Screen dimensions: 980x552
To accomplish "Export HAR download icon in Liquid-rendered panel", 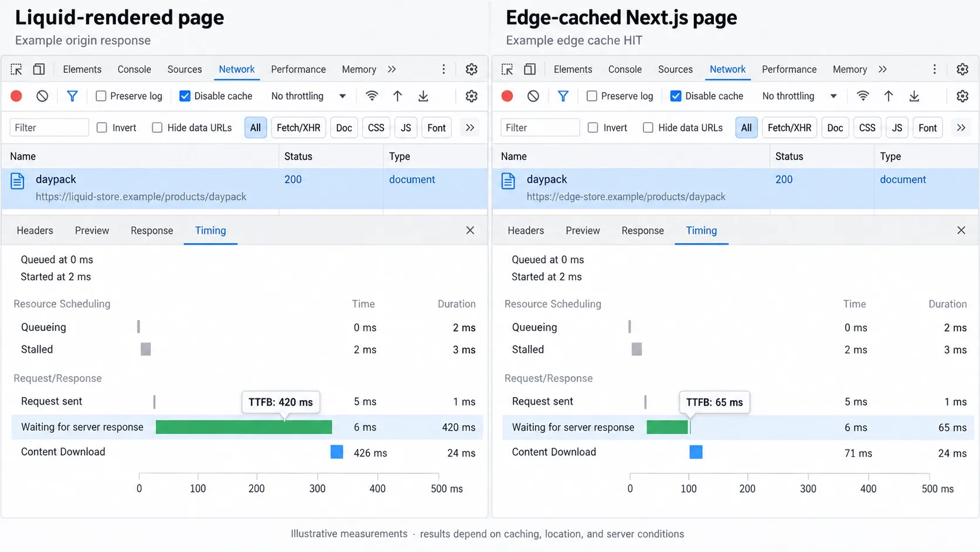I will [423, 96].
